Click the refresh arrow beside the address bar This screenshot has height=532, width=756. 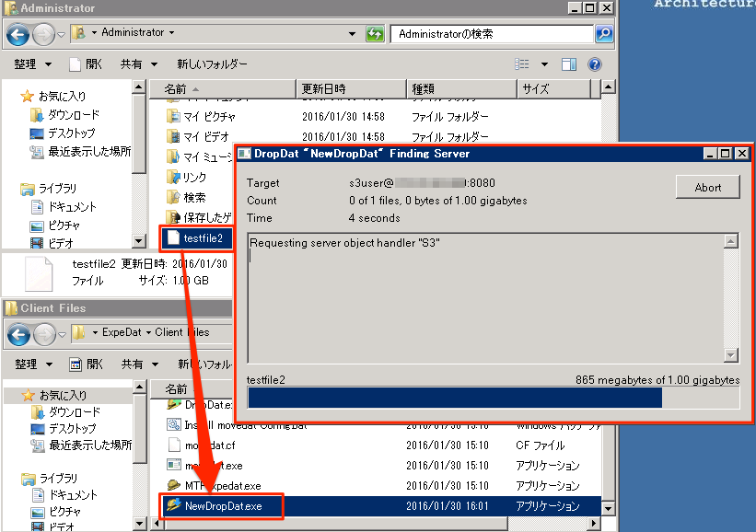click(374, 33)
